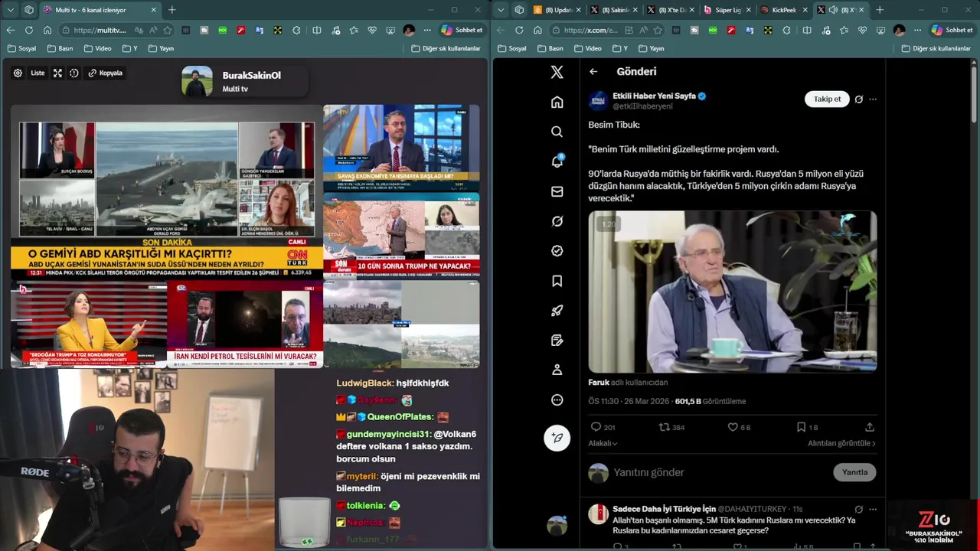This screenshot has height=551, width=980.
Task: Open X notifications bell icon
Action: coord(557,161)
